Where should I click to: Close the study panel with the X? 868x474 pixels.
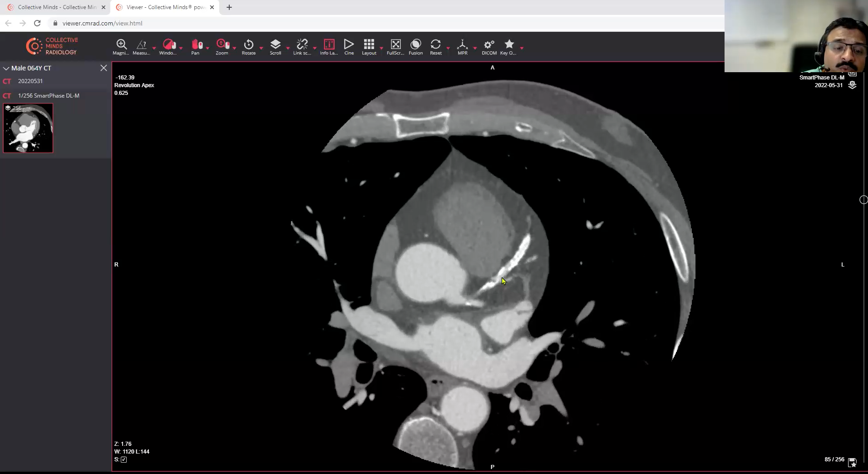pos(103,68)
